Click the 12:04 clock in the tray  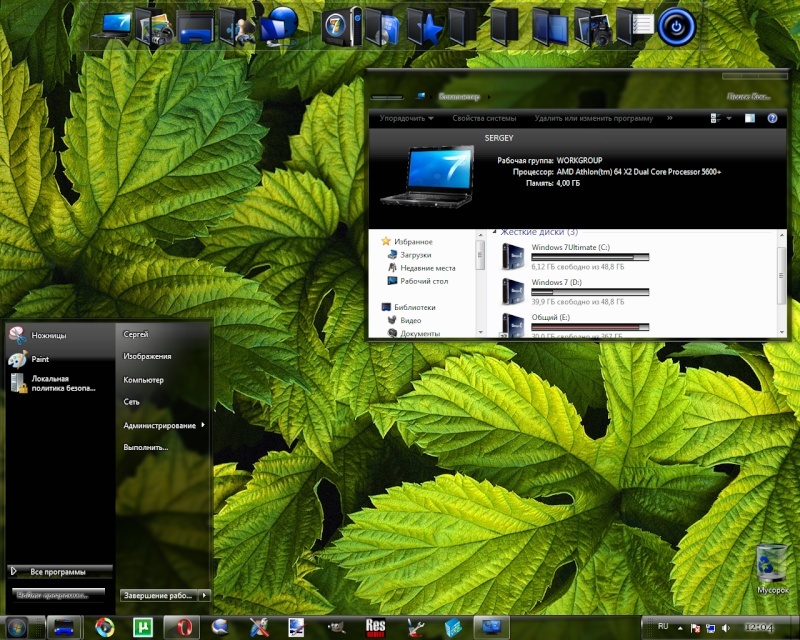pyautogui.click(x=759, y=628)
